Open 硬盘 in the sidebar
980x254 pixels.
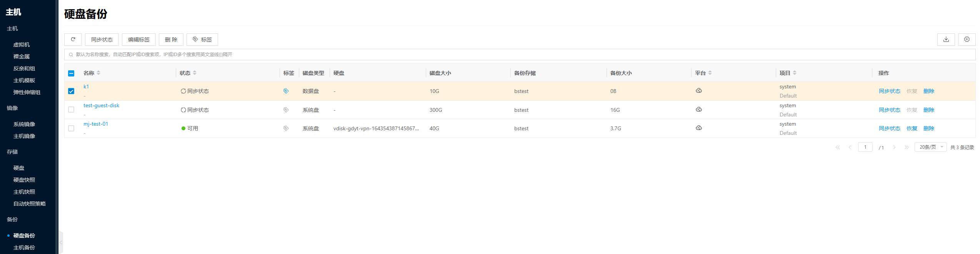[x=19, y=168]
